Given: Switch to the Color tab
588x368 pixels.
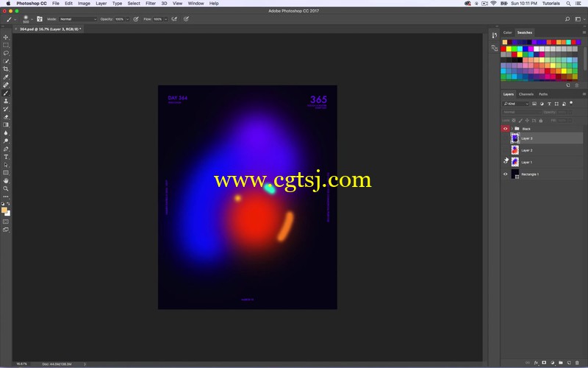Looking at the screenshot, I should [x=507, y=32].
